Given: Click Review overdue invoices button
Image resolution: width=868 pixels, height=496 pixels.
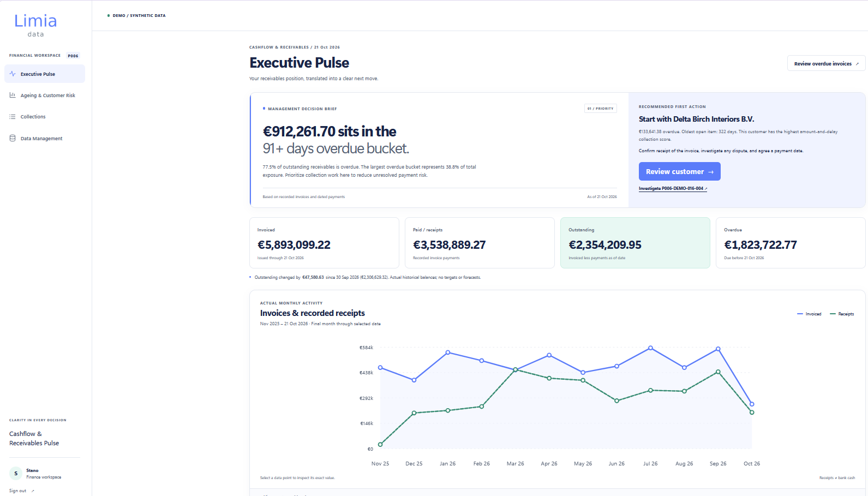Looking at the screenshot, I should pyautogui.click(x=826, y=63).
